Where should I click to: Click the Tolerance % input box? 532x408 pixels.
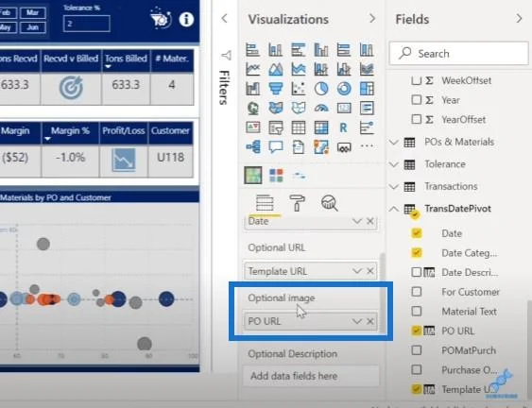tap(87, 24)
